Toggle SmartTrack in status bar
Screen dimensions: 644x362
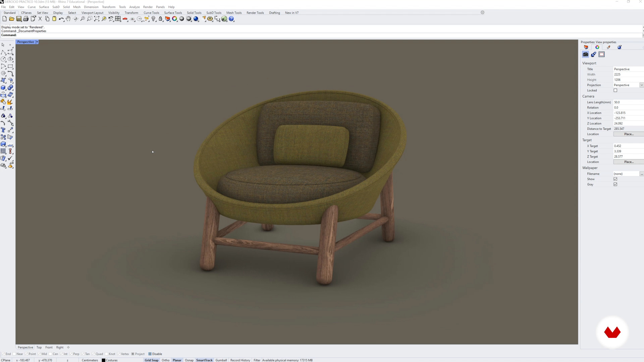(x=204, y=360)
